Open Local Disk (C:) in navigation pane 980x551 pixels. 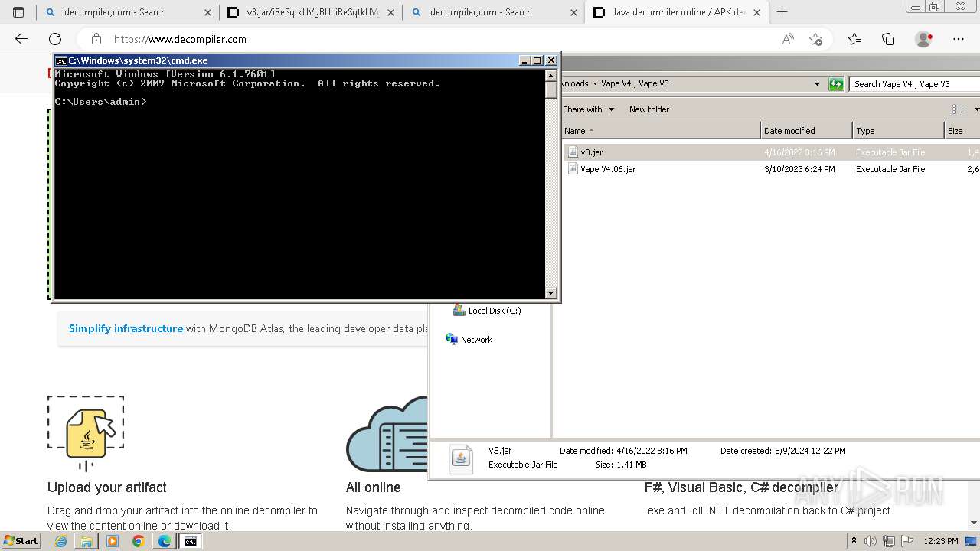point(487,311)
